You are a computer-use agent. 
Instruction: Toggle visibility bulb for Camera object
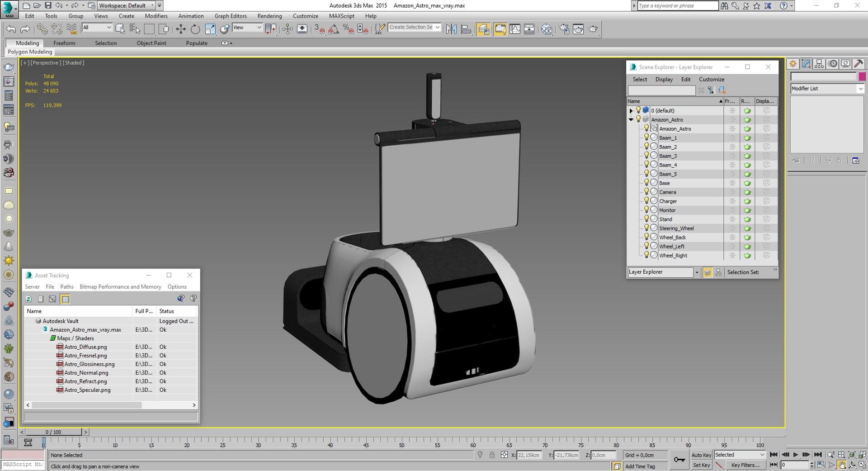[x=646, y=192]
